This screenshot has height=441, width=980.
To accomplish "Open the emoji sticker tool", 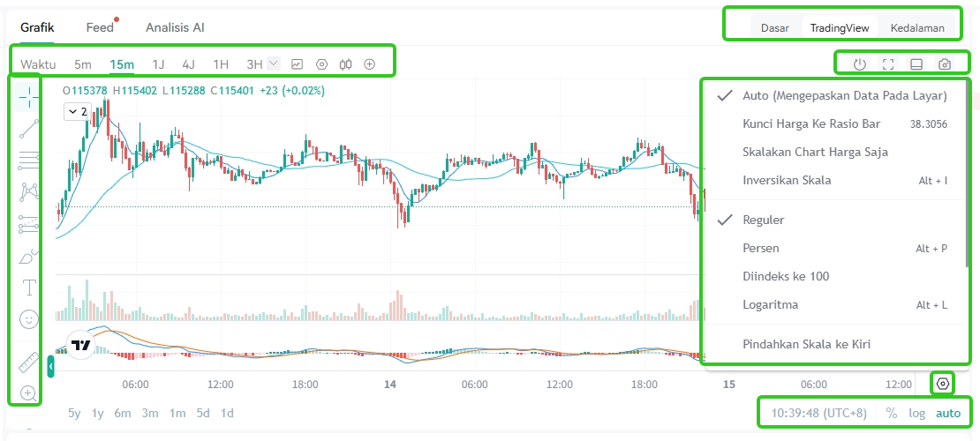I will click(x=29, y=320).
